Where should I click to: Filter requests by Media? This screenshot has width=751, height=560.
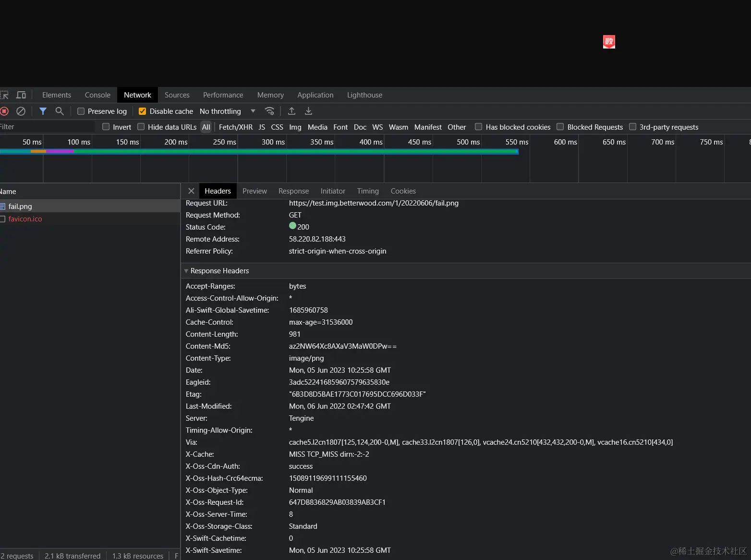click(x=317, y=127)
